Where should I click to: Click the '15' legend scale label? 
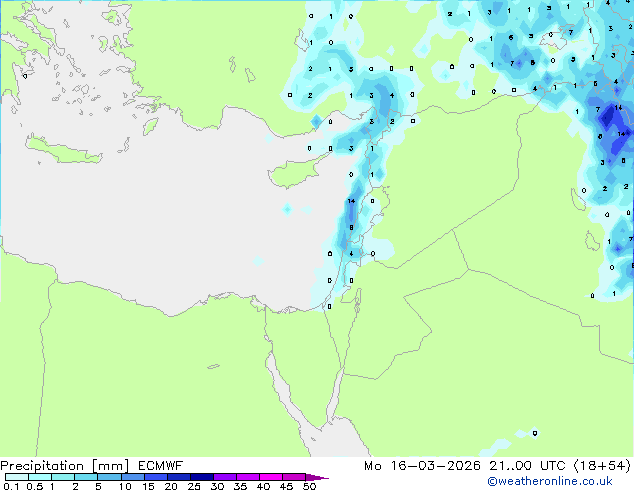148,486
